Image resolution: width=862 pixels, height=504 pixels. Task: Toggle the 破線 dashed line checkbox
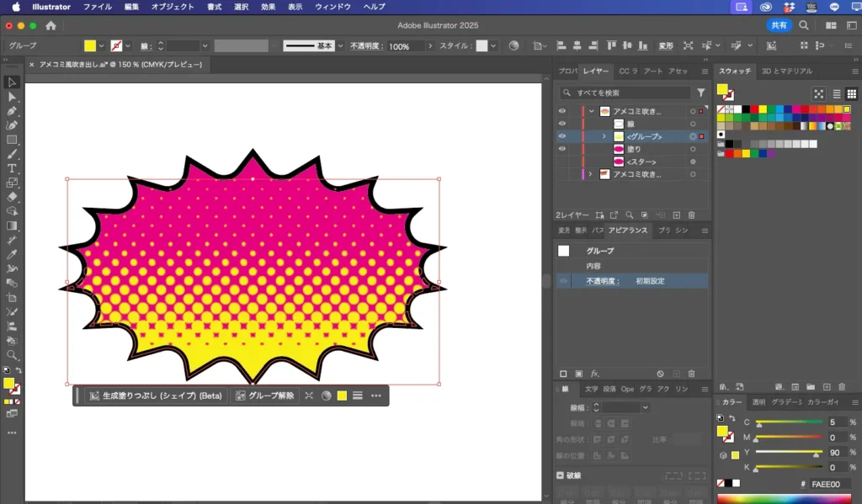(x=561, y=475)
